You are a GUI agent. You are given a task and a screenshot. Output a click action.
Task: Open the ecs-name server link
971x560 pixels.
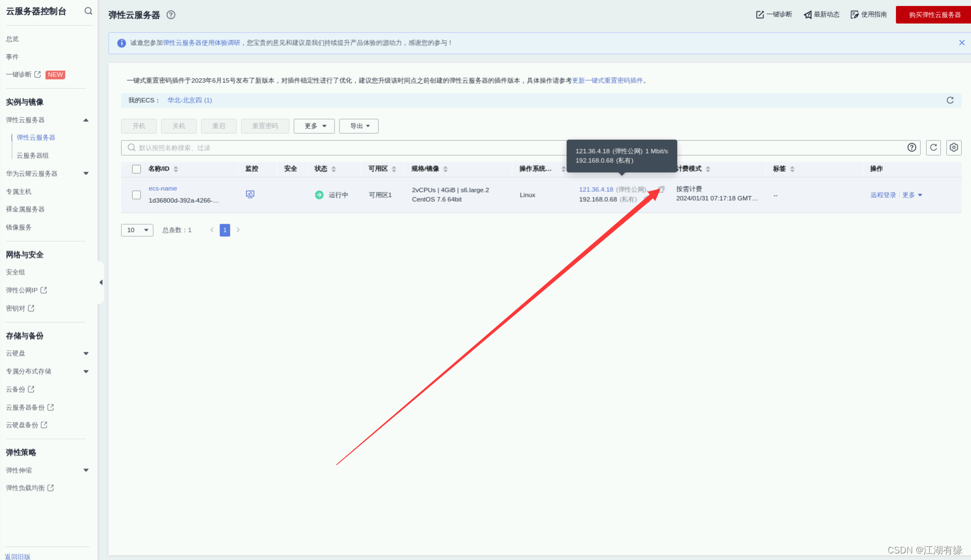point(163,188)
